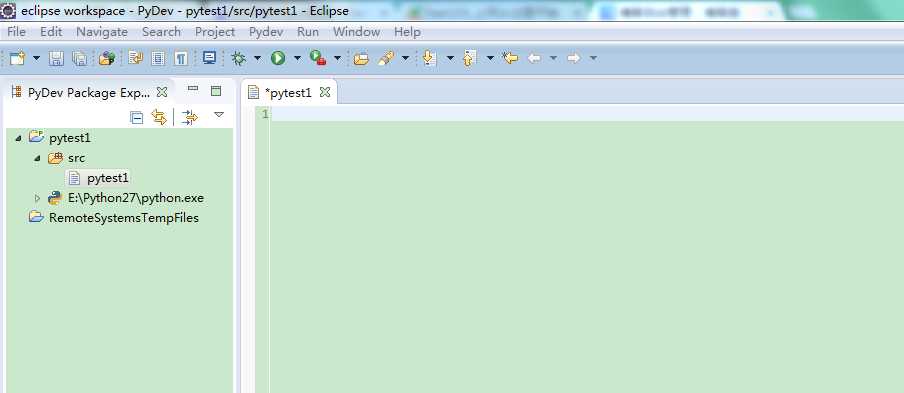The width and height of the screenshot is (904, 393).
Task: Click the line number 1 gutter
Action: [265, 114]
